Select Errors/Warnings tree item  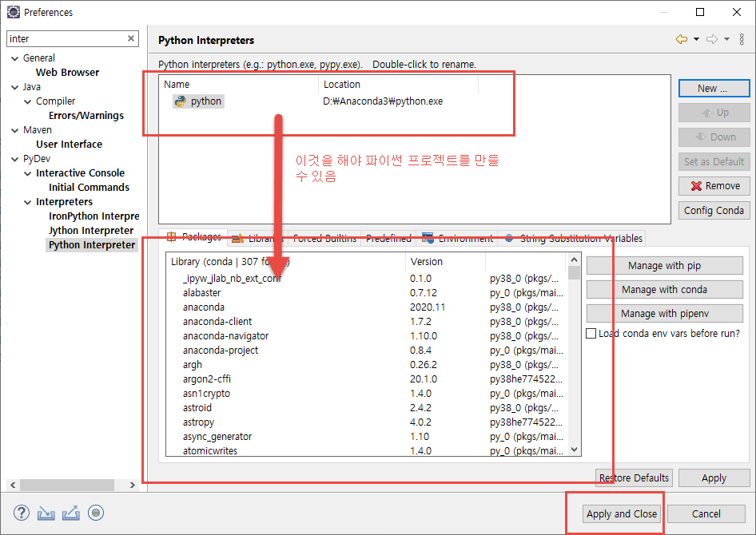point(86,116)
